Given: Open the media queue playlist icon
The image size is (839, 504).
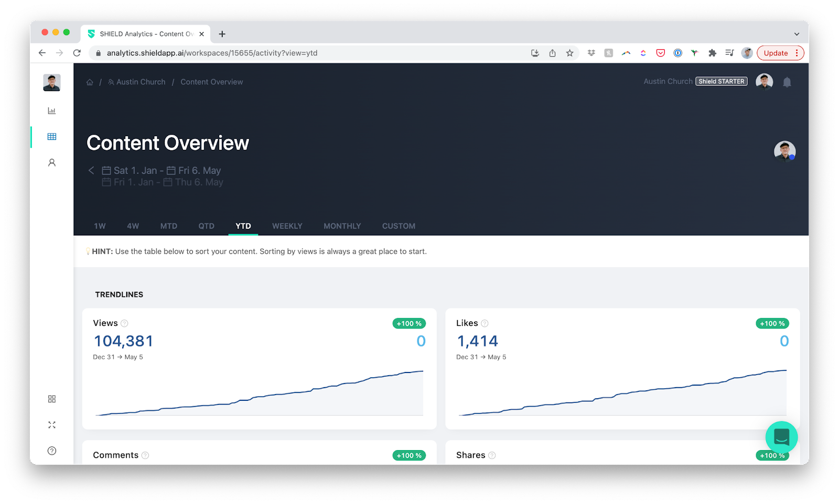Looking at the screenshot, I should pos(729,53).
